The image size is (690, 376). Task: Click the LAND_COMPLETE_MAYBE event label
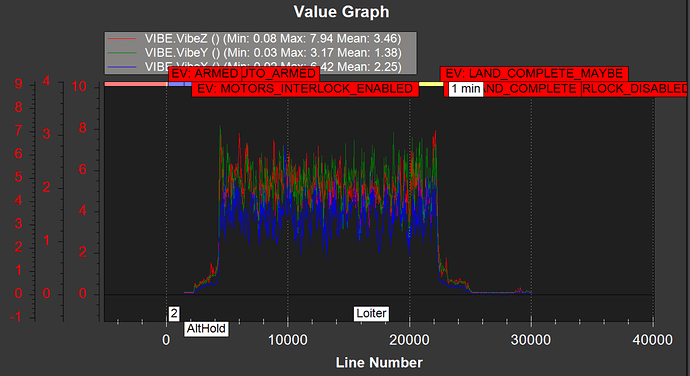click(534, 74)
